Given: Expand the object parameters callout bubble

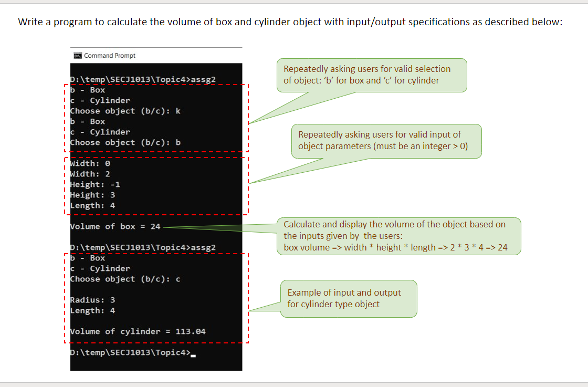Looking at the screenshot, I should [x=386, y=141].
